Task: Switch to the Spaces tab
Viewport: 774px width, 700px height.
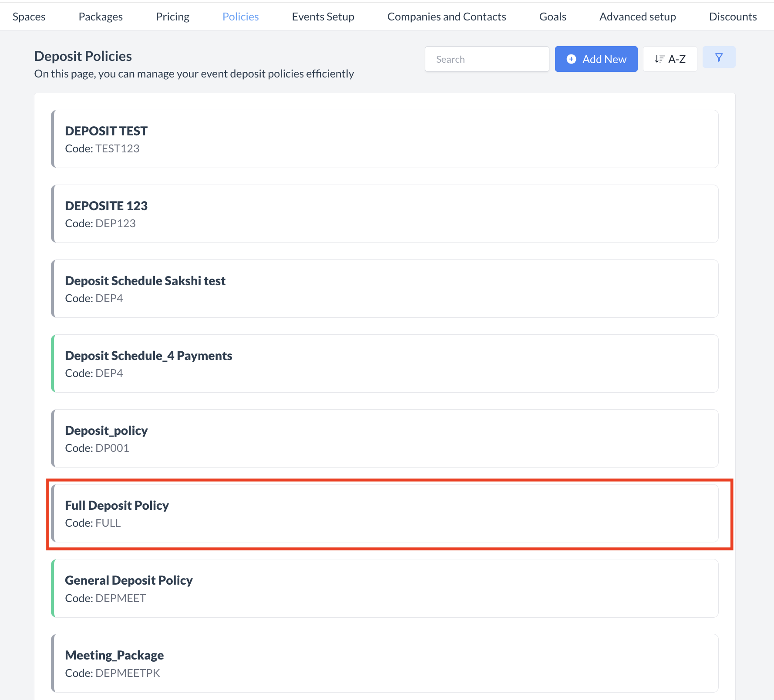Action: point(29,16)
